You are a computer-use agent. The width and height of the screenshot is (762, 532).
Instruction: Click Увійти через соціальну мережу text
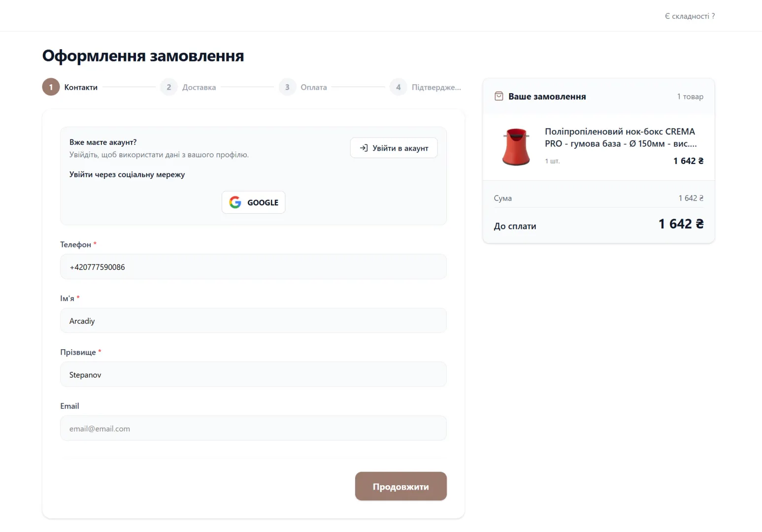(127, 174)
